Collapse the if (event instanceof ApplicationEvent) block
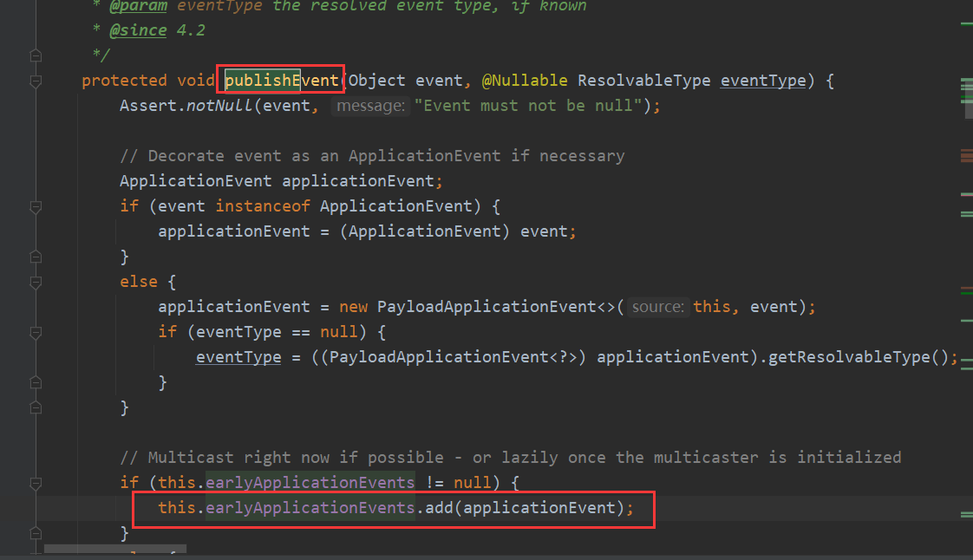The height and width of the screenshot is (560, 973). (x=35, y=205)
